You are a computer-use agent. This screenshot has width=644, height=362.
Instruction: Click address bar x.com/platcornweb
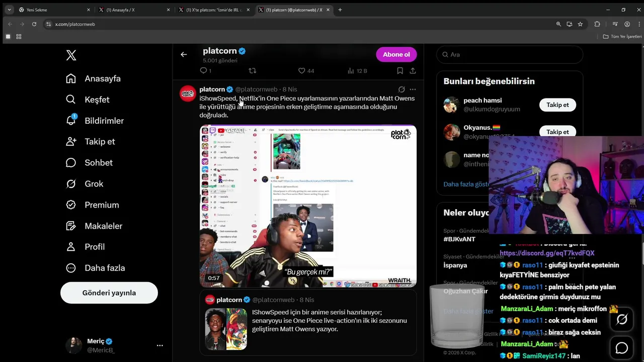coord(75,24)
